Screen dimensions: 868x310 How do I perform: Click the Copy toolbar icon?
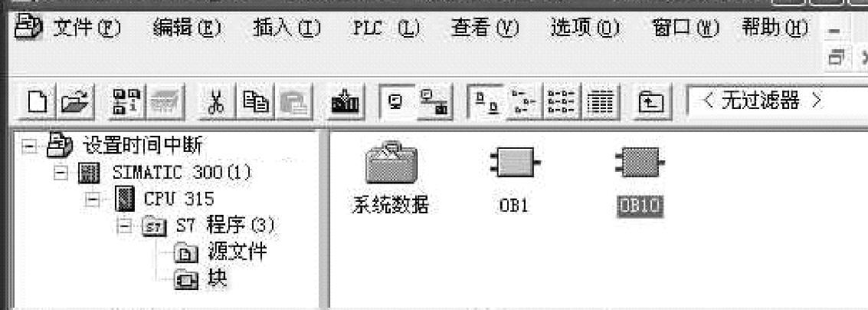255,102
